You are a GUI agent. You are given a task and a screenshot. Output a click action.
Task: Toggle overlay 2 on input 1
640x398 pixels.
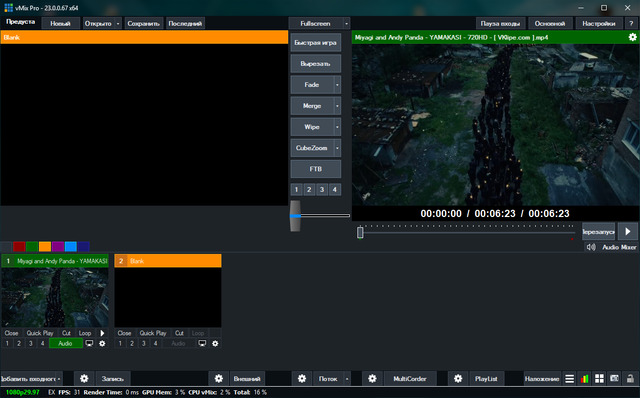tap(19, 343)
